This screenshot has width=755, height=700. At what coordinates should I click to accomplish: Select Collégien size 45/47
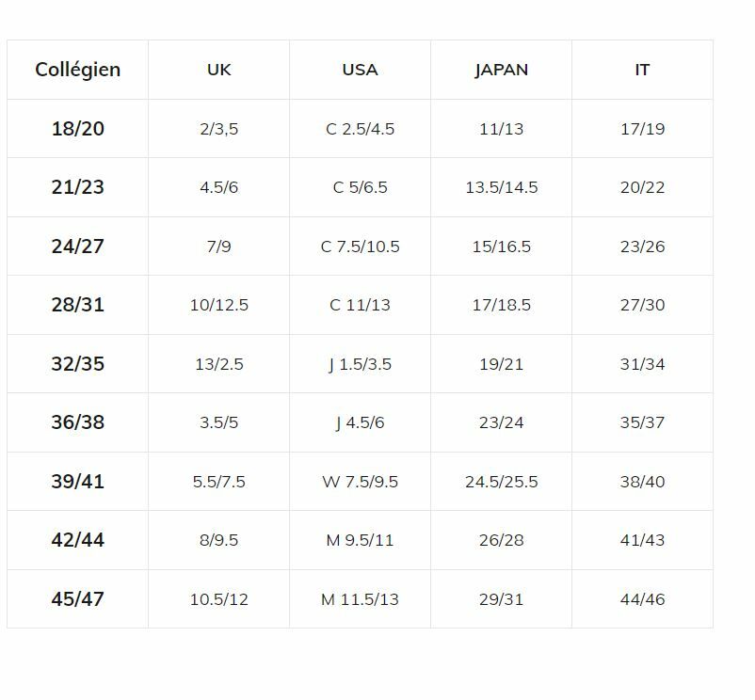tap(77, 599)
